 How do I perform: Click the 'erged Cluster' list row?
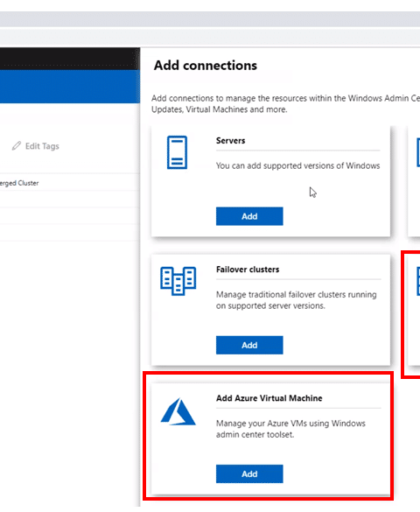[70, 183]
